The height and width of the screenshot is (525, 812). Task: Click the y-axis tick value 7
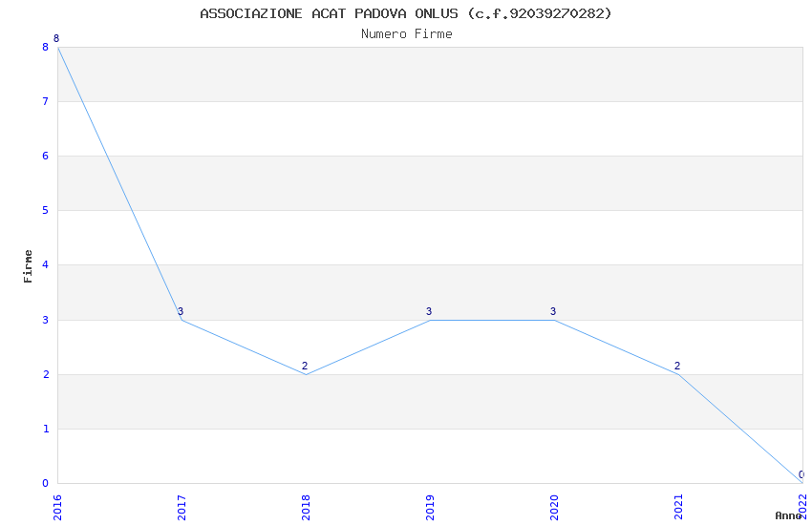pos(46,101)
